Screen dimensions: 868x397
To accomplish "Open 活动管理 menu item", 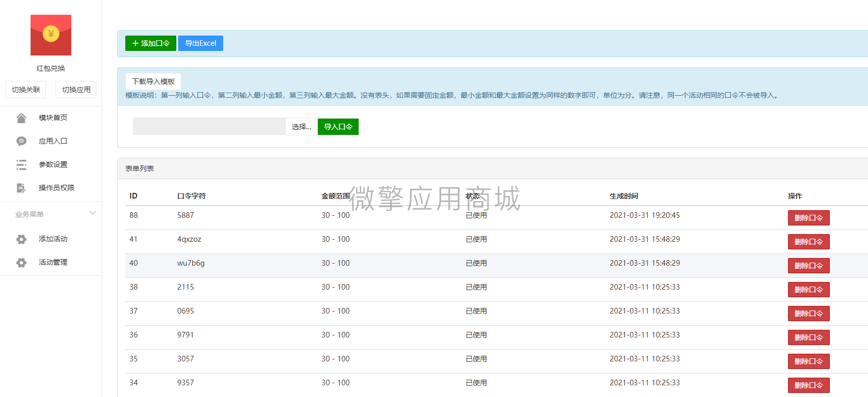I will click(53, 262).
